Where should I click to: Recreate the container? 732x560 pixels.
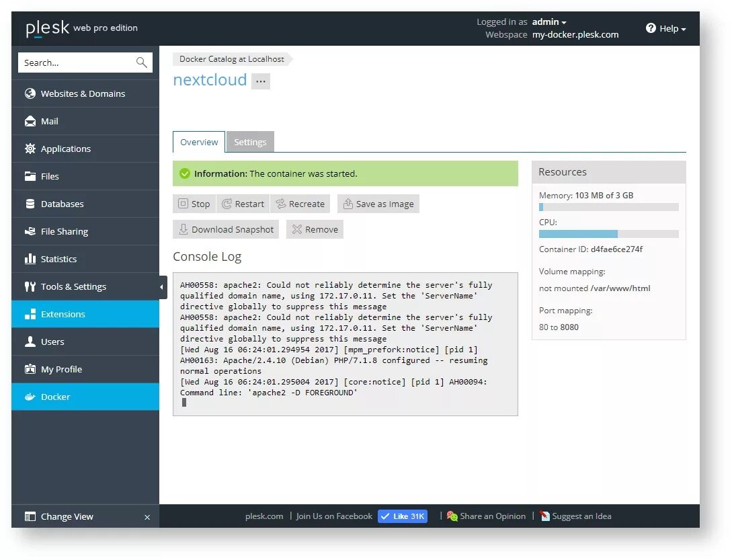click(300, 204)
